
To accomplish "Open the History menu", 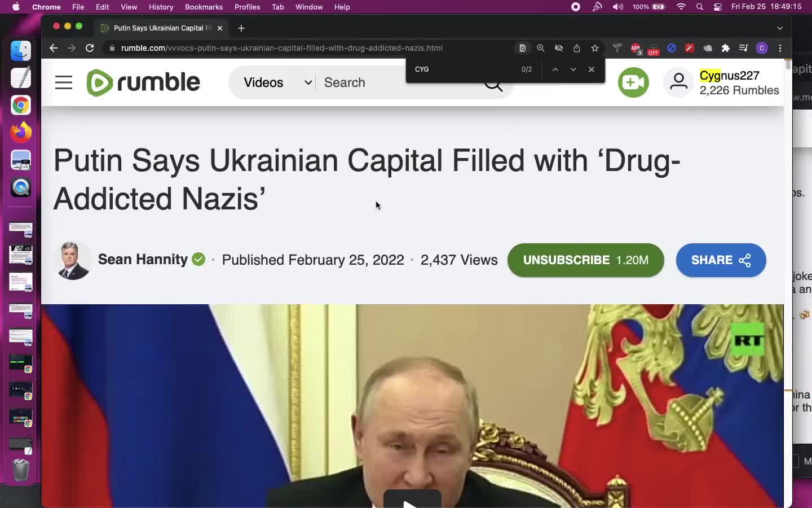I will coord(161,7).
